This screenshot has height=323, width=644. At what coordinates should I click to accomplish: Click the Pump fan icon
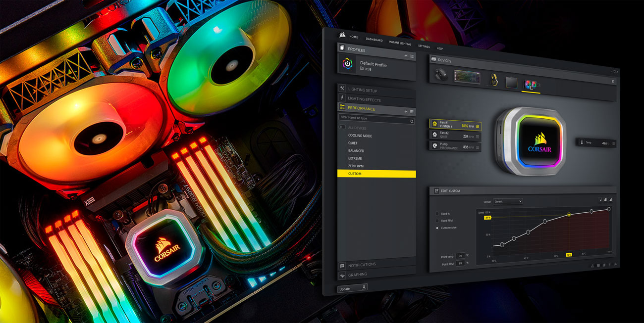434,145
